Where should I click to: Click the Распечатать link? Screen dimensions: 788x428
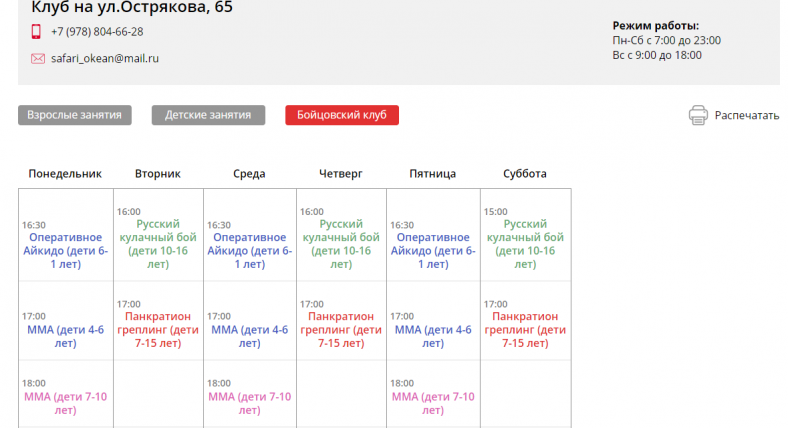click(x=746, y=115)
